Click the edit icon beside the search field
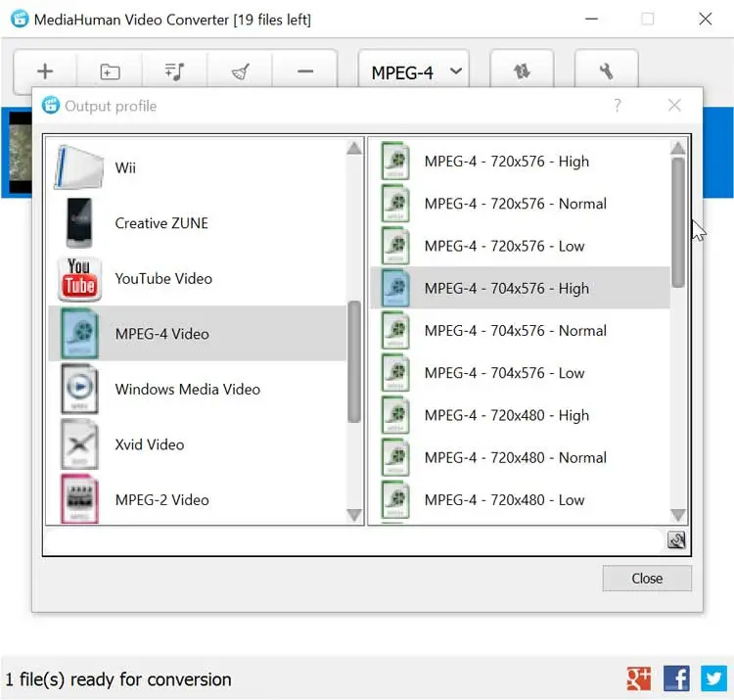Viewport: 734px width, 700px height. [x=676, y=540]
